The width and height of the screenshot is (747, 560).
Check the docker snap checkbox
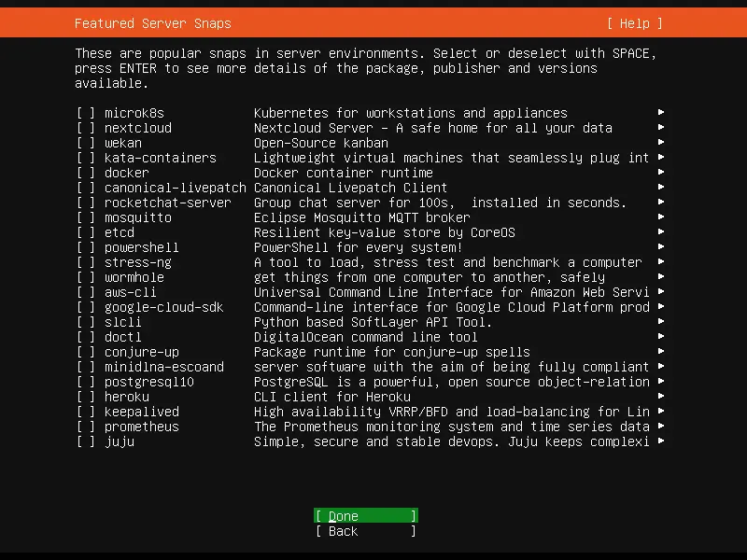[x=86, y=173]
